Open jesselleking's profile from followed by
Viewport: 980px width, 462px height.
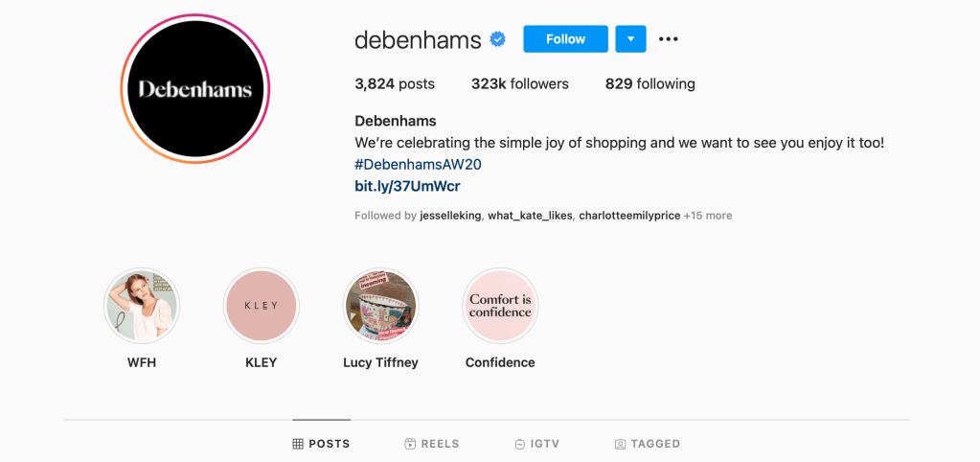coord(450,216)
